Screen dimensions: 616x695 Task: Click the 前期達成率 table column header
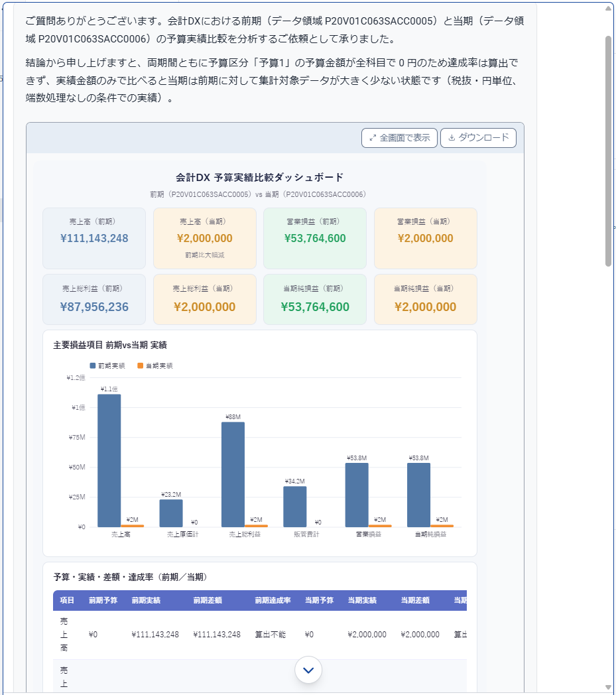pyautogui.click(x=273, y=600)
